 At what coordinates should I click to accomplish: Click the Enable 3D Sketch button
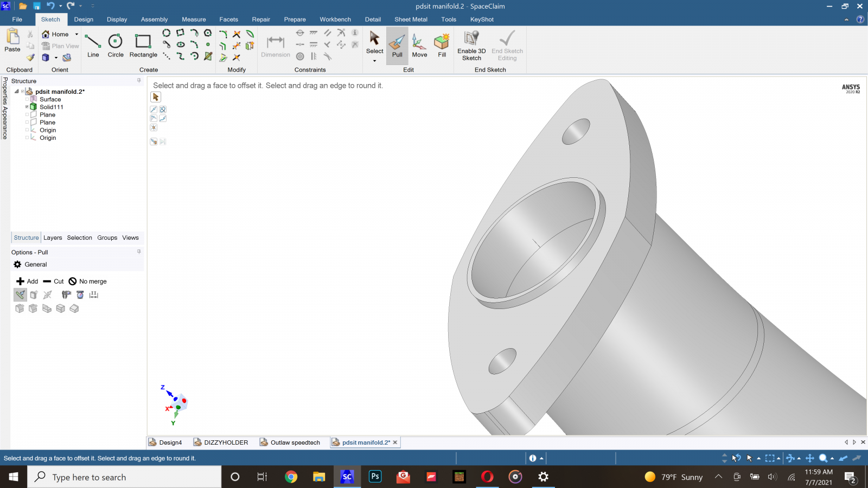tap(471, 46)
